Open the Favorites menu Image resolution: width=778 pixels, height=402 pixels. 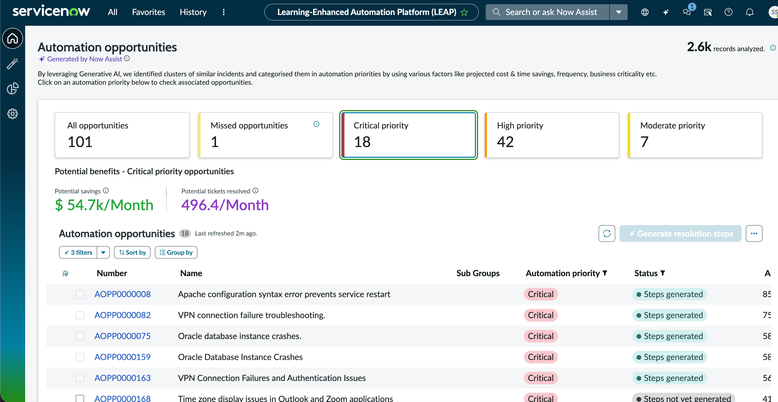pyautogui.click(x=148, y=12)
